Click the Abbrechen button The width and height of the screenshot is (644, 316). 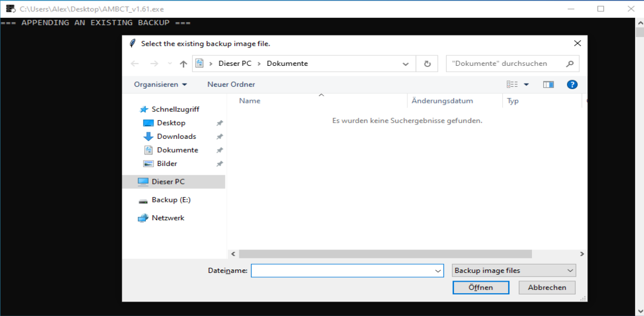pyautogui.click(x=546, y=288)
